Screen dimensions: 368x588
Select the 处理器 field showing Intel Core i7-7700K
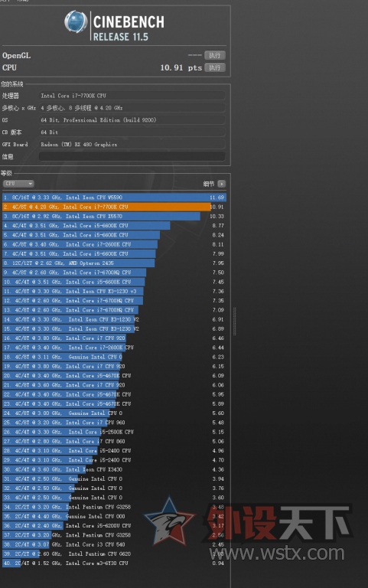point(132,96)
